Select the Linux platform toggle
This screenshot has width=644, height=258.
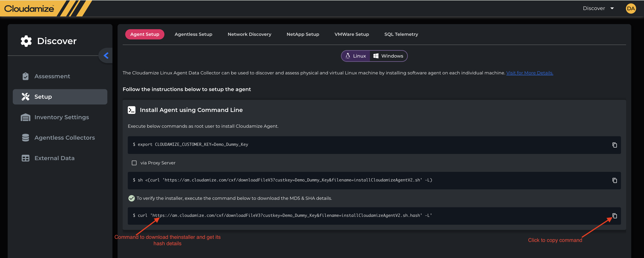[x=356, y=56]
